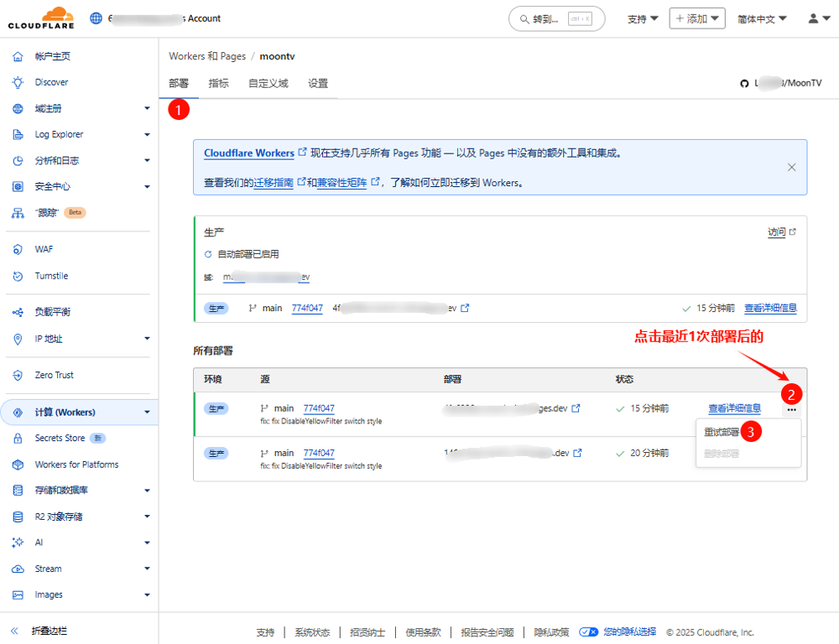Screen dimensions: 839x644
Task: Click the AI sparkle icon
Action: pyautogui.click(x=18, y=543)
